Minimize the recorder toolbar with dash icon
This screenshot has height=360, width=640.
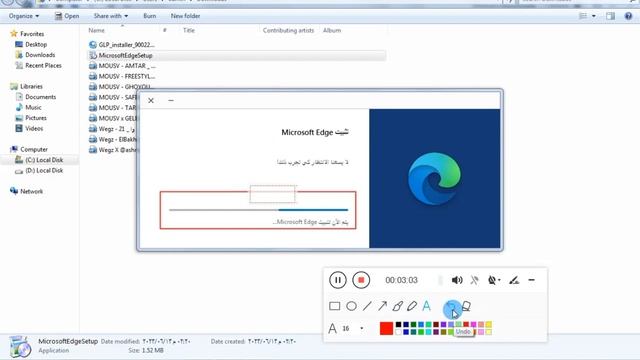click(531, 280)
